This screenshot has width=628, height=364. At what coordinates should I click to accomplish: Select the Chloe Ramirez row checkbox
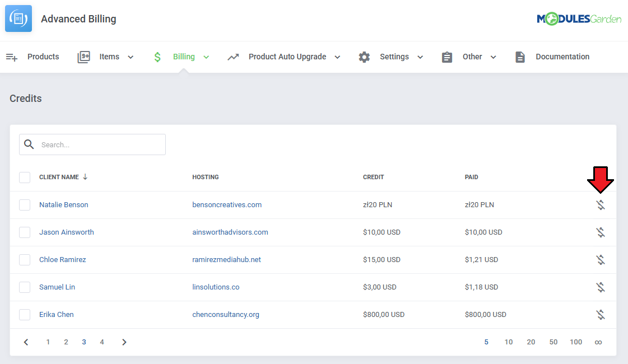(25, 260)
